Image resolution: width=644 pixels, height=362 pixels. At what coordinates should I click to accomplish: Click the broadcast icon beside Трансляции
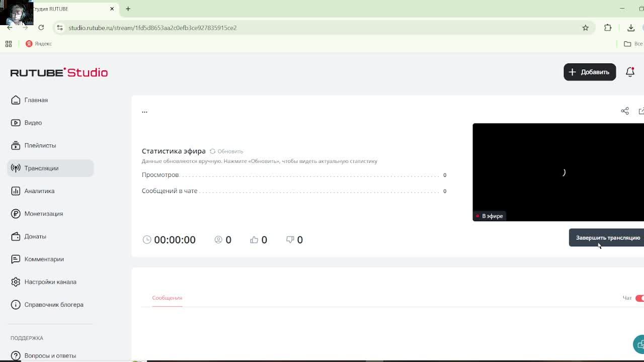16,168
